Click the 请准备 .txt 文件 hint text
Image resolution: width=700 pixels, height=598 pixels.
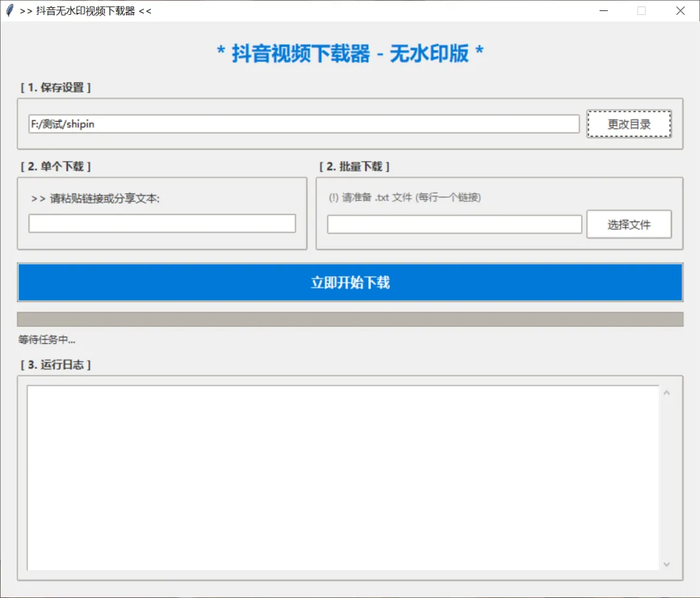click(x=405, y=197)
